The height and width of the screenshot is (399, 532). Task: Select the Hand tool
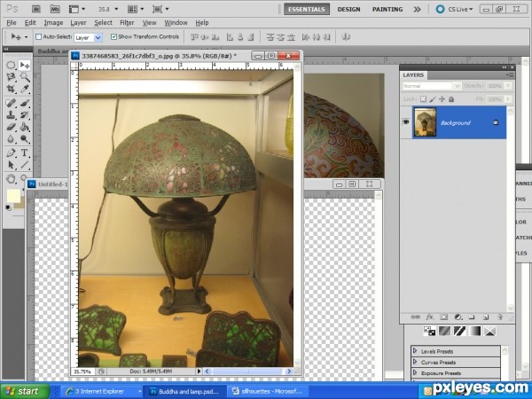coord(12,178)
